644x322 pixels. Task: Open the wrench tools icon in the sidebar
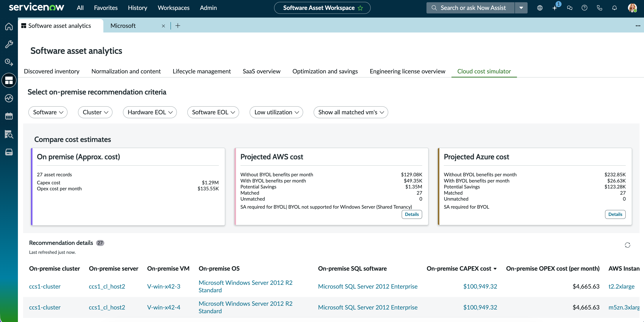point(9,44)
